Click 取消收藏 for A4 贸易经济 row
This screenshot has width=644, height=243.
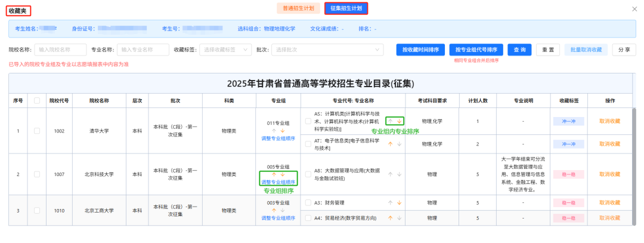(609, 218)
